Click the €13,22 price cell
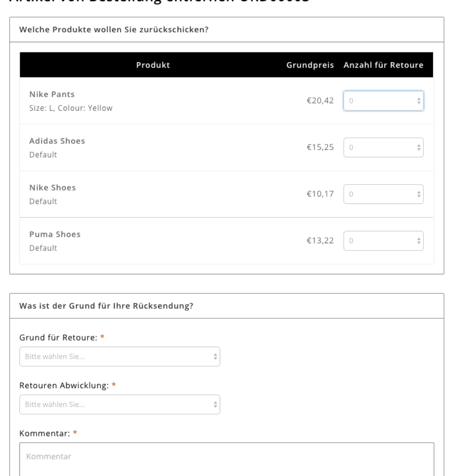 click(320, 241)
